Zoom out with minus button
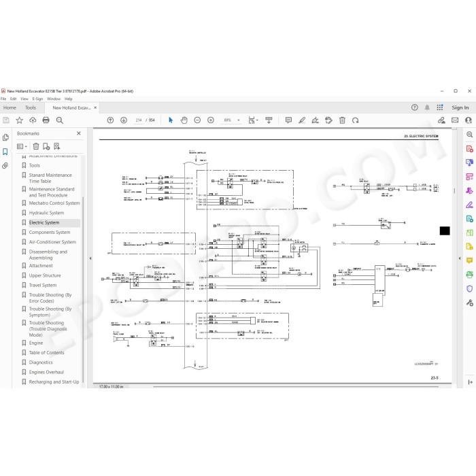The image size is (476, 476). pyautogui.click(x=197, y=120)
